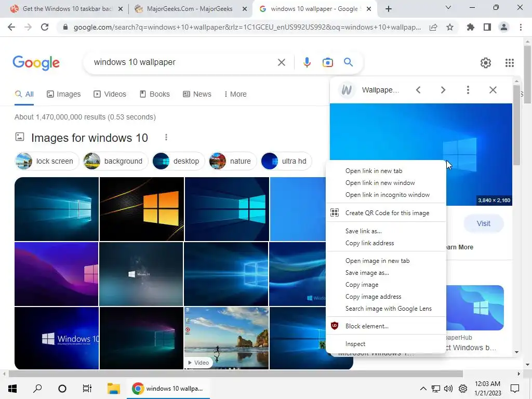Click the share page icon in address bar
Viewport: 532px width, 399px height.
[433, 28]
